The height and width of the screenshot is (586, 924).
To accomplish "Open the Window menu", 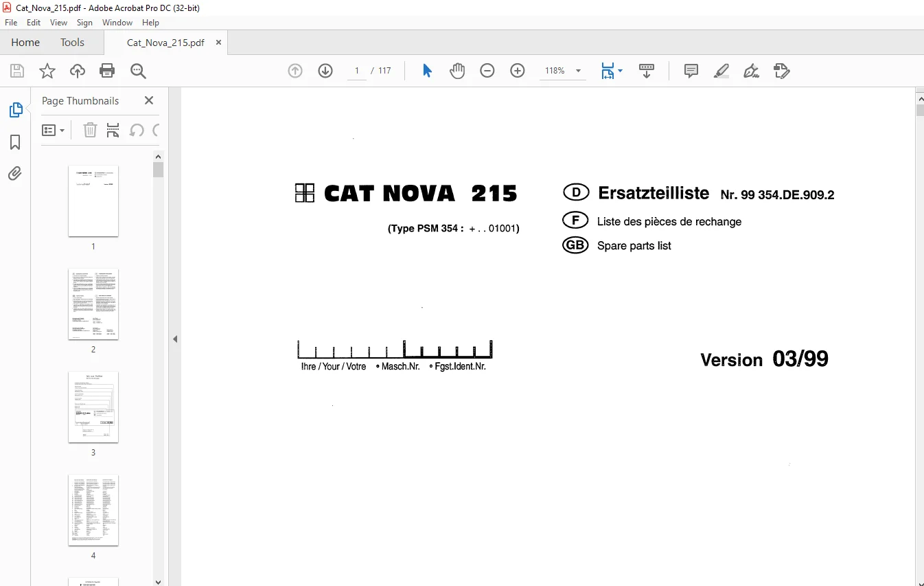I will point(117,23).
